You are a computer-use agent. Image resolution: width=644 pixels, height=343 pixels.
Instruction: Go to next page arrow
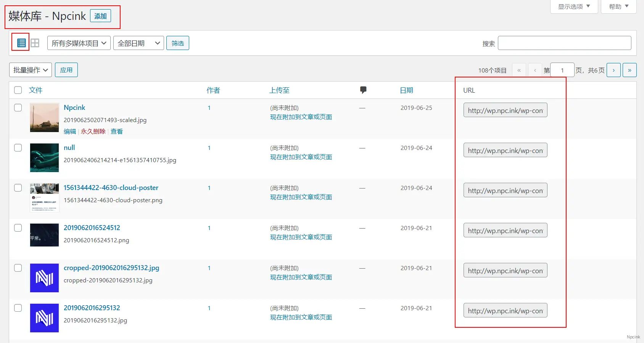613,70
